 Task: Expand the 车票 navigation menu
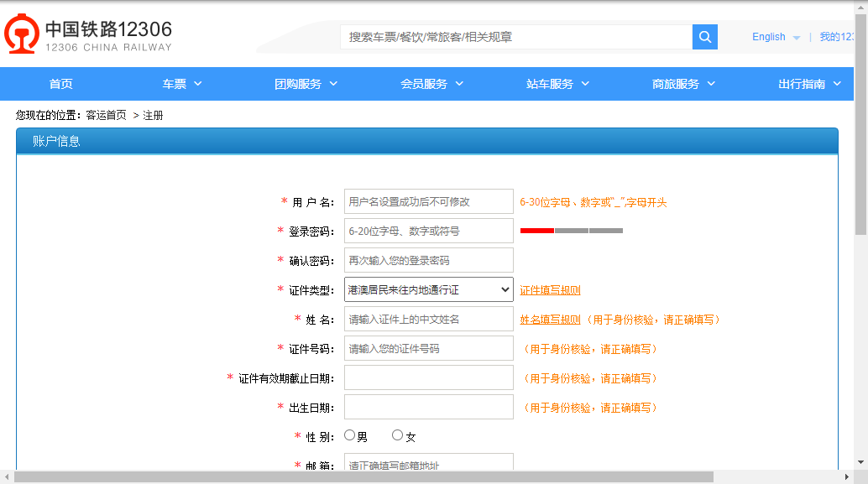point(179,83)
